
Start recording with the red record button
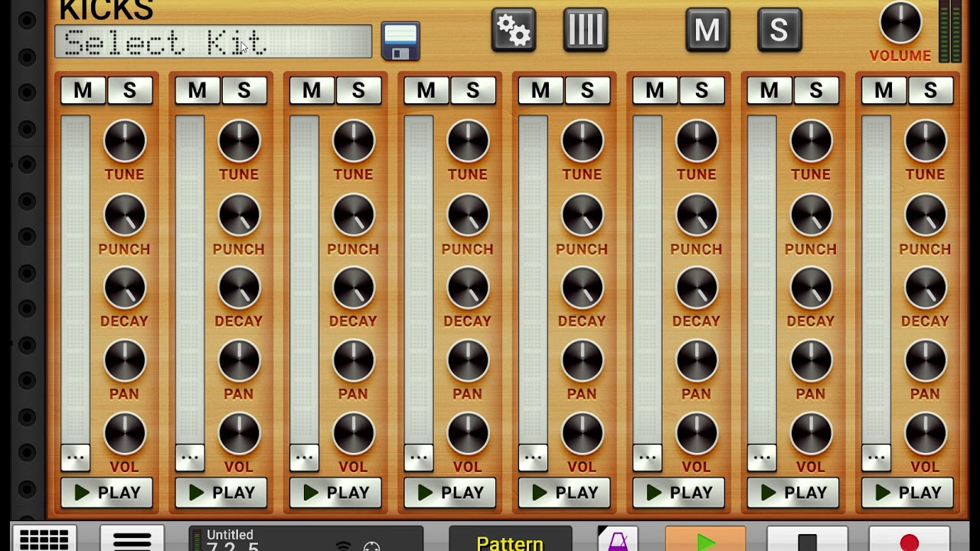(x=909, y=539)
